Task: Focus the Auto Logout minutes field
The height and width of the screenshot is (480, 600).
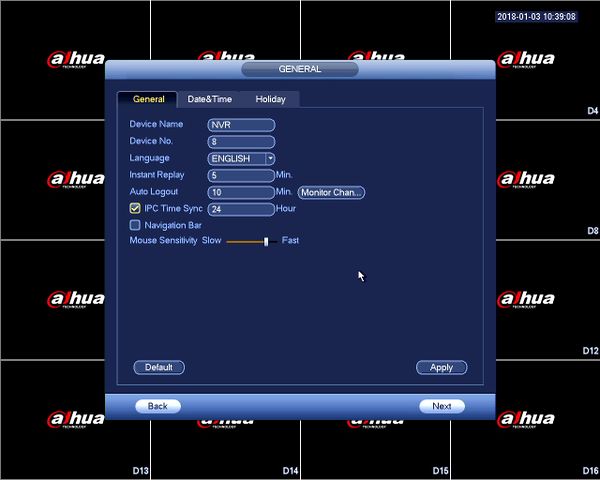Action: (241, 192)
